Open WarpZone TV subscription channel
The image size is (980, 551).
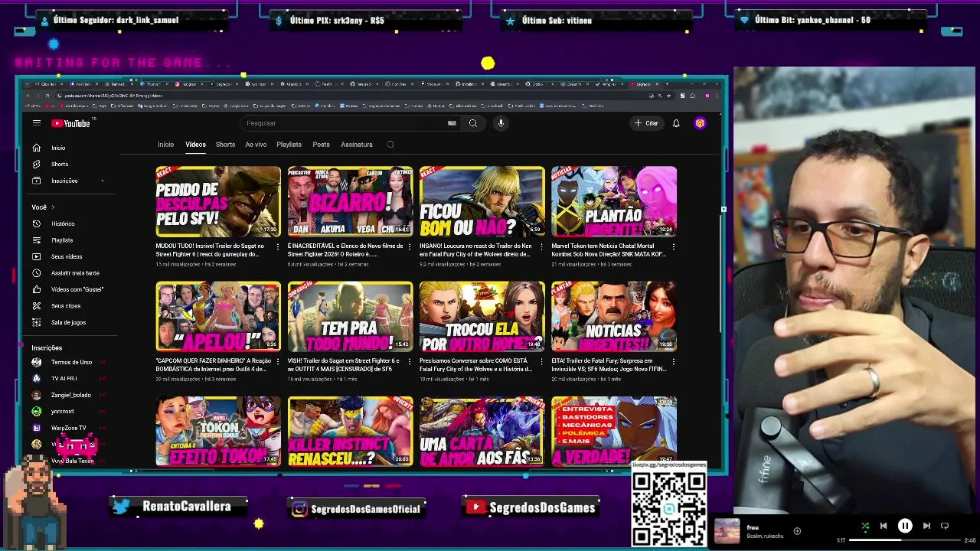67,428
